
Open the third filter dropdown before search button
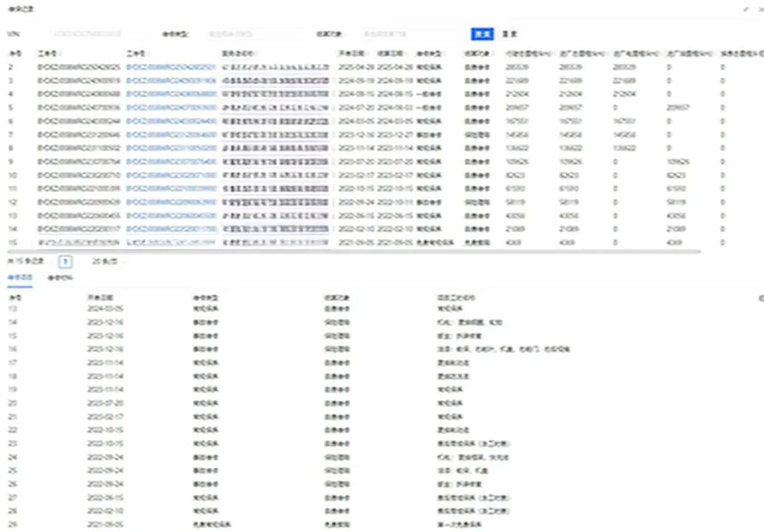408,34
